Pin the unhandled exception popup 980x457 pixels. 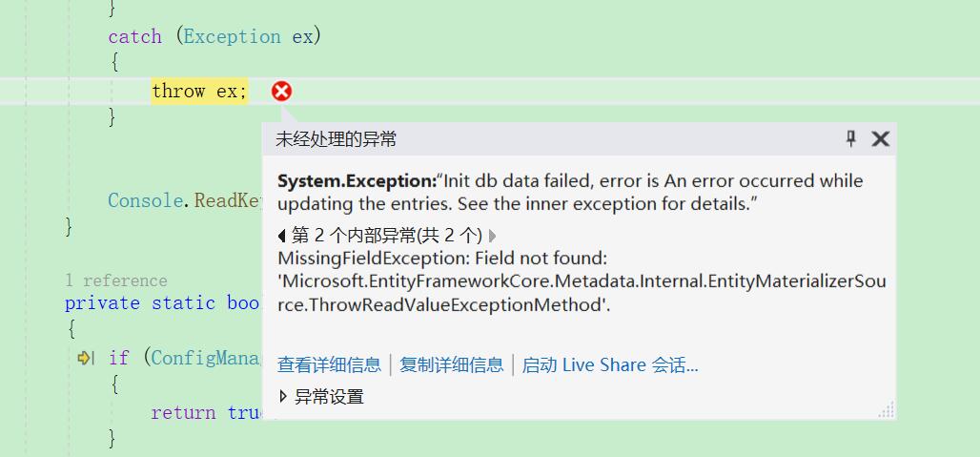point(851,139)
